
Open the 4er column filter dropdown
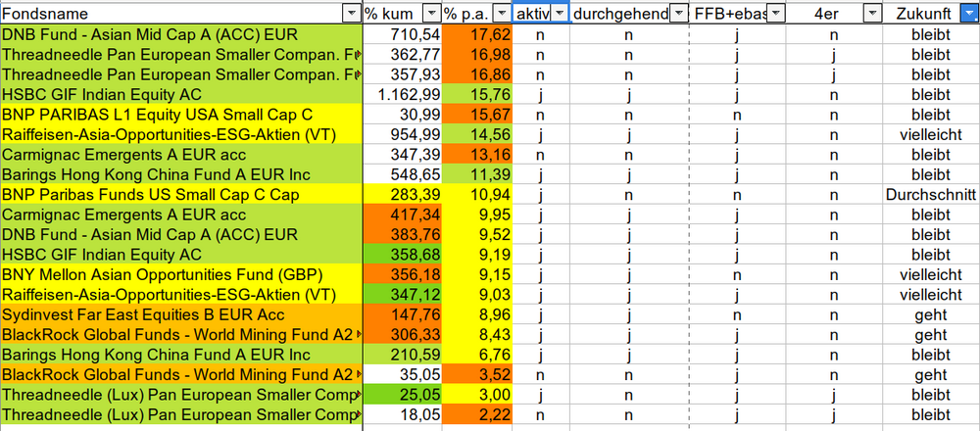(x=872, y=13)
